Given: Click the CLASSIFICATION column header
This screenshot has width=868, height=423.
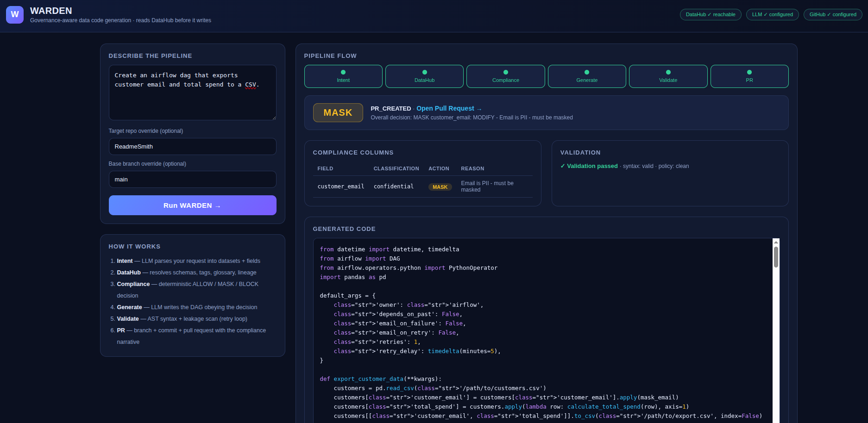Looking at the screenshot, I should [396, 168].
